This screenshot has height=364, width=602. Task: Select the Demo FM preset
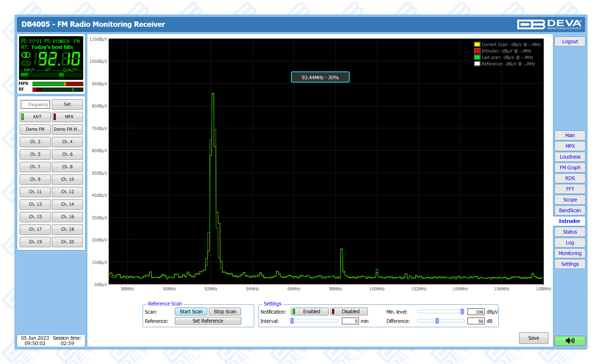(35, 129)
